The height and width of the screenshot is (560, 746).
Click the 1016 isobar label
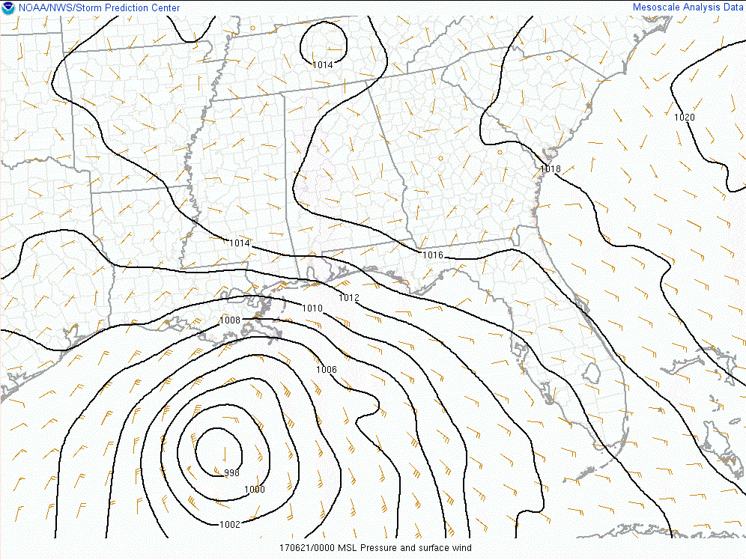pos(433,255)
